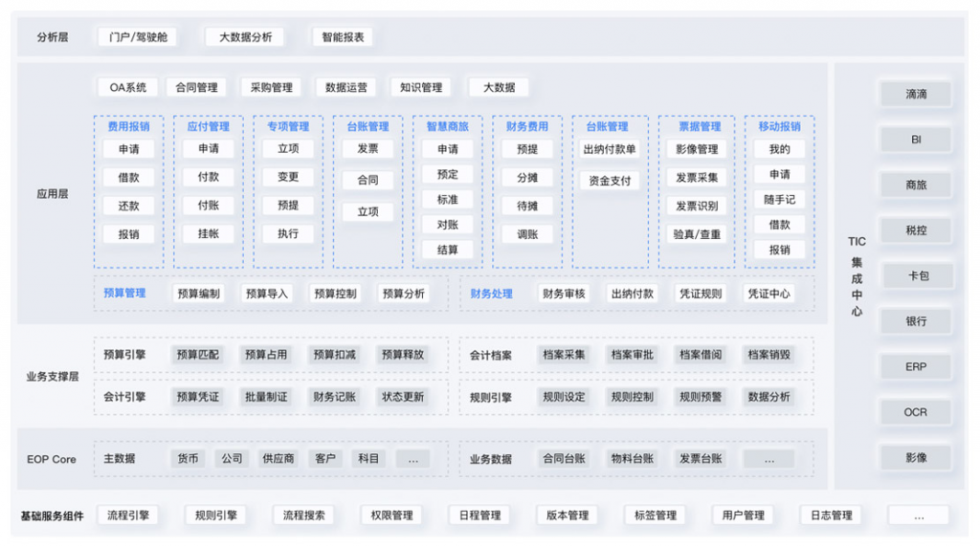980x547 pixels.
Task: Open the 票据管理 section title
Action: pos(699,126)
